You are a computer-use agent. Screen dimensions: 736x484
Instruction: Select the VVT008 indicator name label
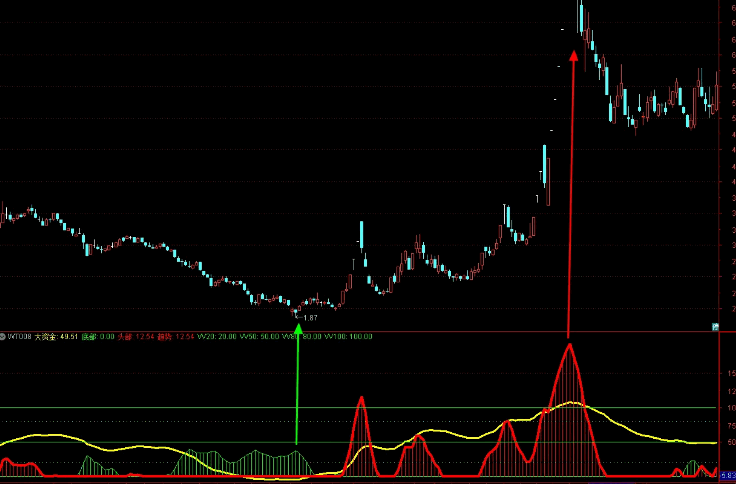[x=19, y=337]
